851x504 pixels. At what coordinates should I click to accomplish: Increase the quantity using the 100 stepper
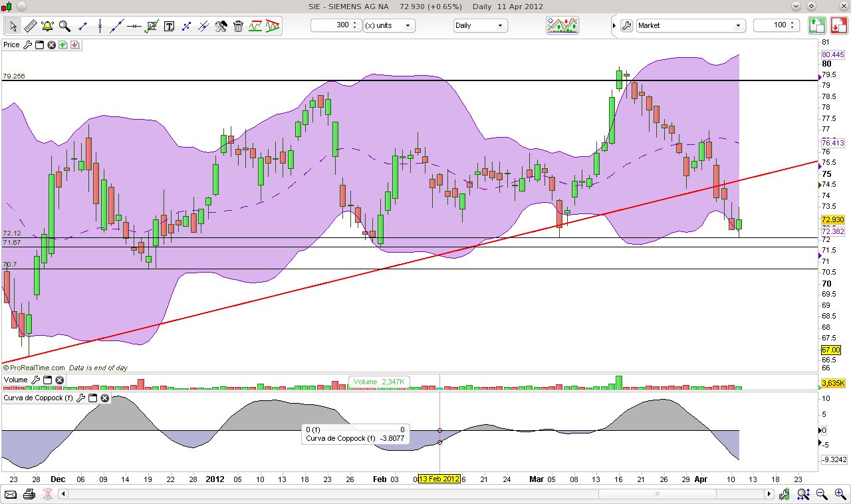[x=791, y=23]
